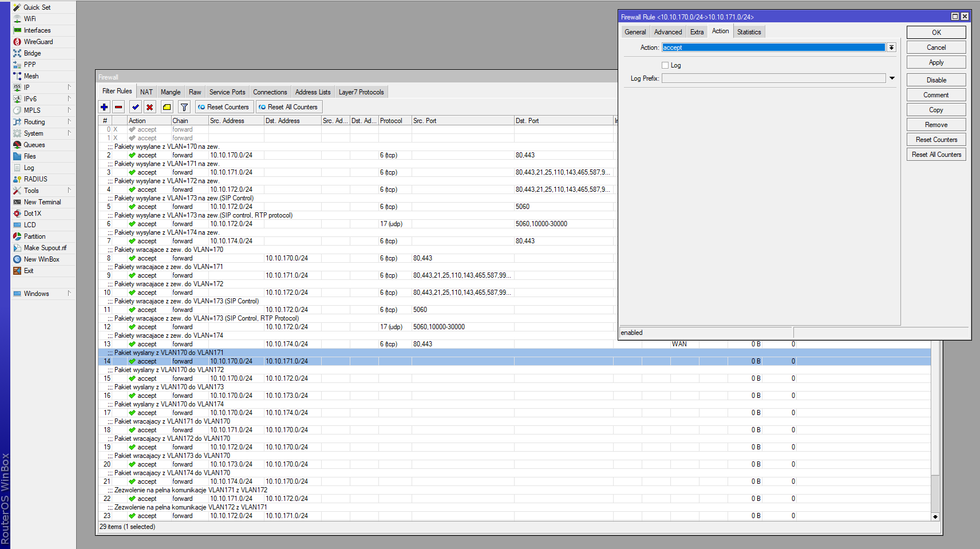Screen dimensions: 980x549
Task: Open the Bridge menu icon
Action: (17, 53)
